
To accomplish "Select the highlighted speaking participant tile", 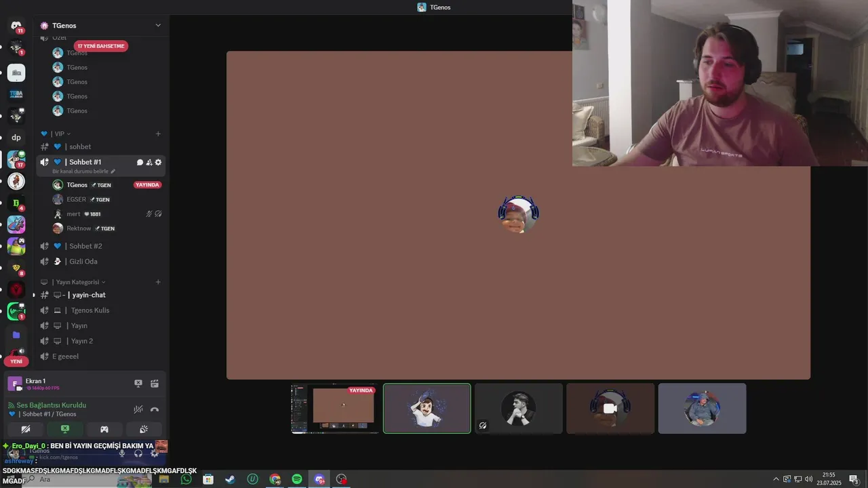I will 427,409.
